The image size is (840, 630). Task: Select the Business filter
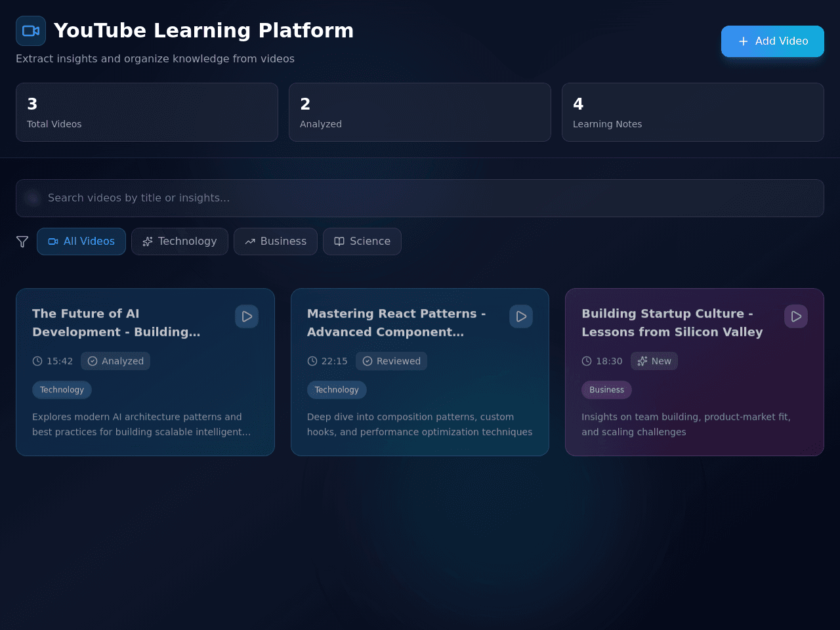coord(276,241)
